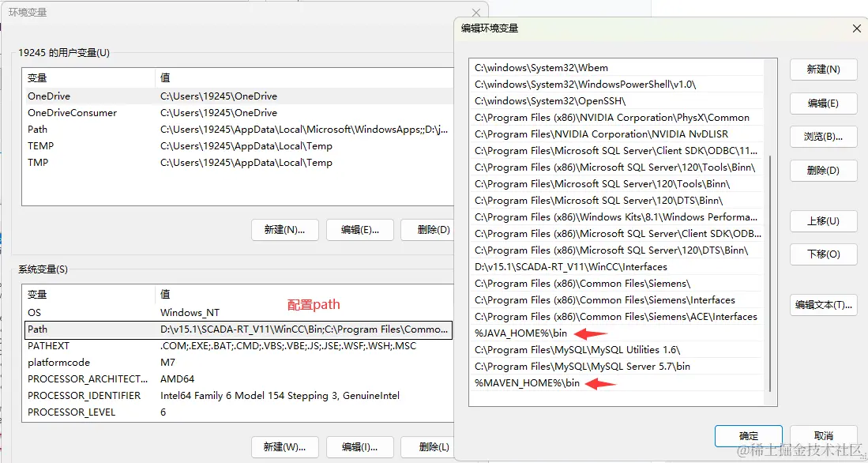Click 新建(N)... under user variables
The height and width of the screenshot is (463, 868).
click(285, 229)
